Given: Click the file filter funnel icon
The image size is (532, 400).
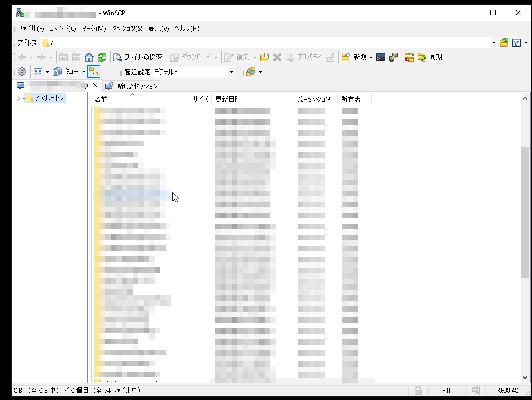Looking at the screenshot, I should (x=517, y=43).
